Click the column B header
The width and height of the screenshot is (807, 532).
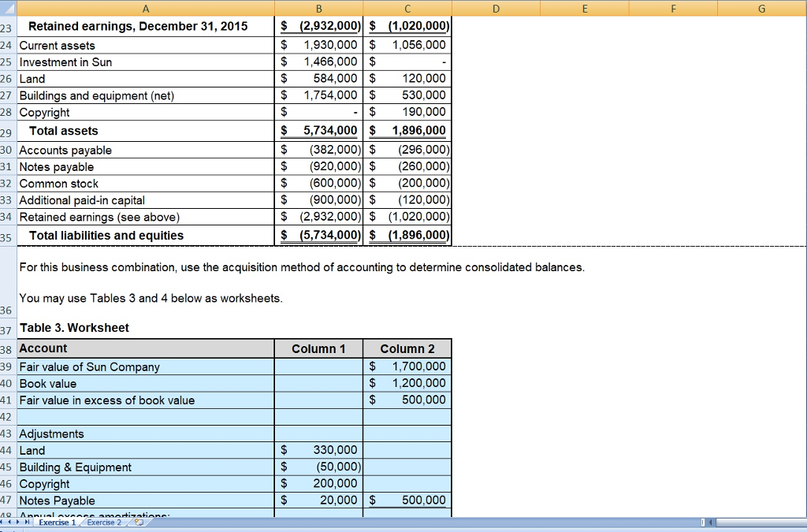318,9
